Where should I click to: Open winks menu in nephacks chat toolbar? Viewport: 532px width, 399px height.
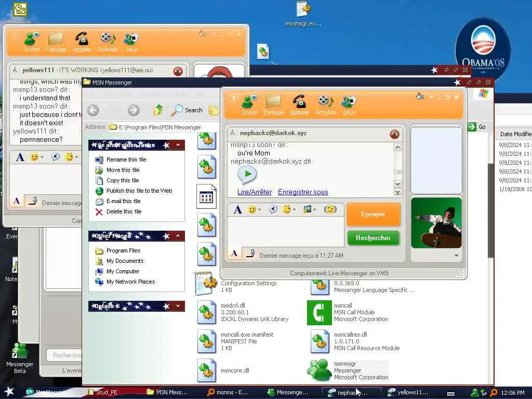289,210
